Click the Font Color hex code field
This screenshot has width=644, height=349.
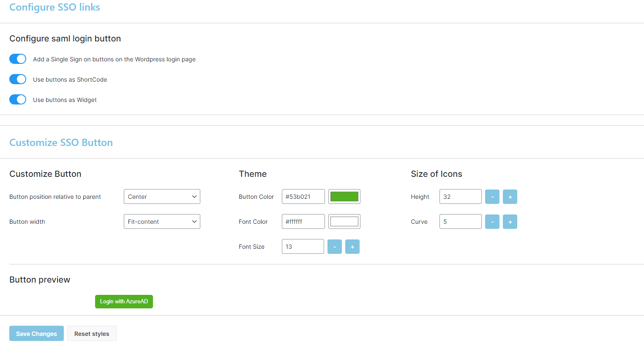point(303,221)
